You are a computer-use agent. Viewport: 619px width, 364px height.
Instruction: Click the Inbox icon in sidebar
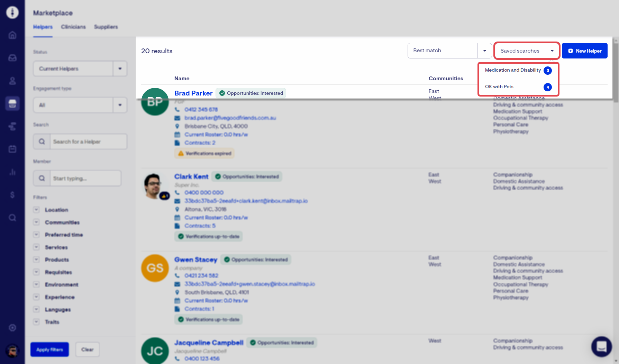[x=12, y=58]
